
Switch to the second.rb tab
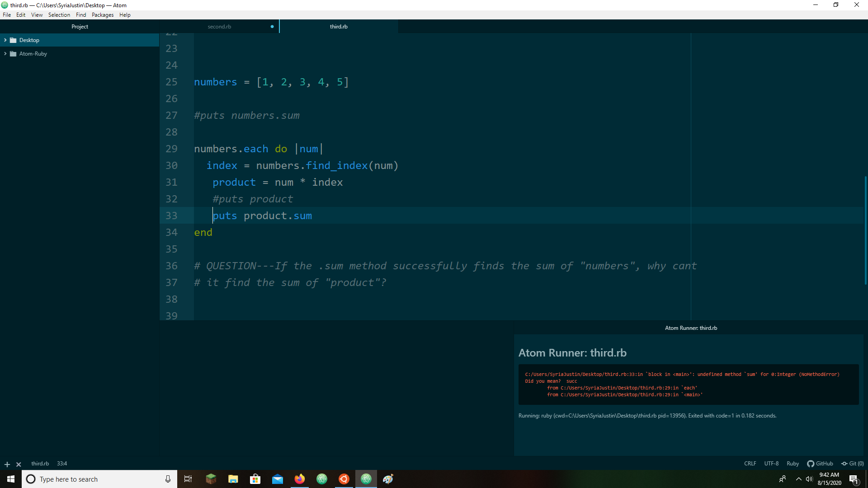click(x=219, y=27)
